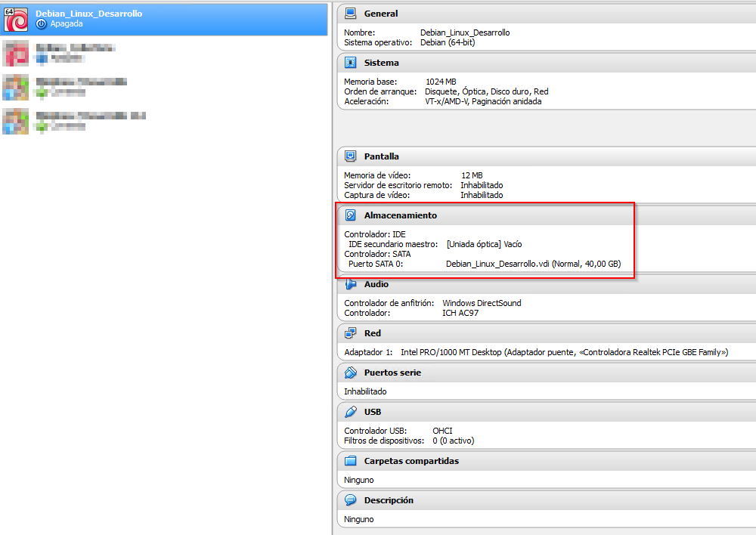
Task: Click Inhabilitado under Puertos serie
Action: coord(365,391)
